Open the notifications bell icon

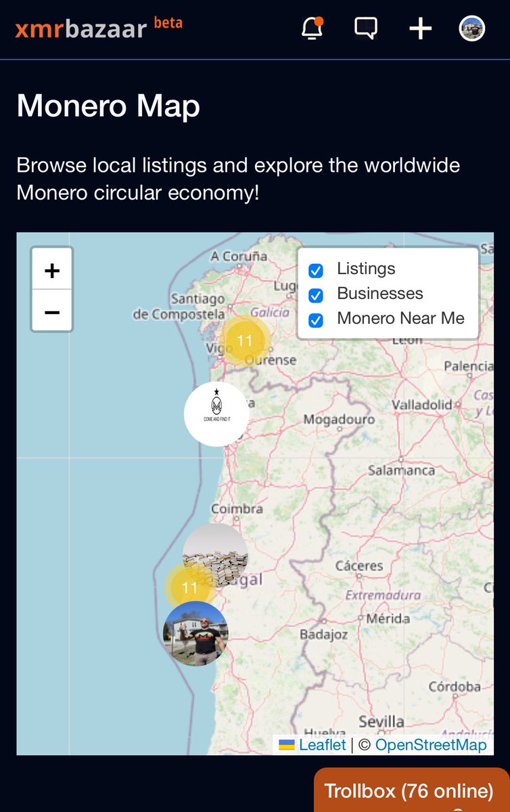pos(312,28)
